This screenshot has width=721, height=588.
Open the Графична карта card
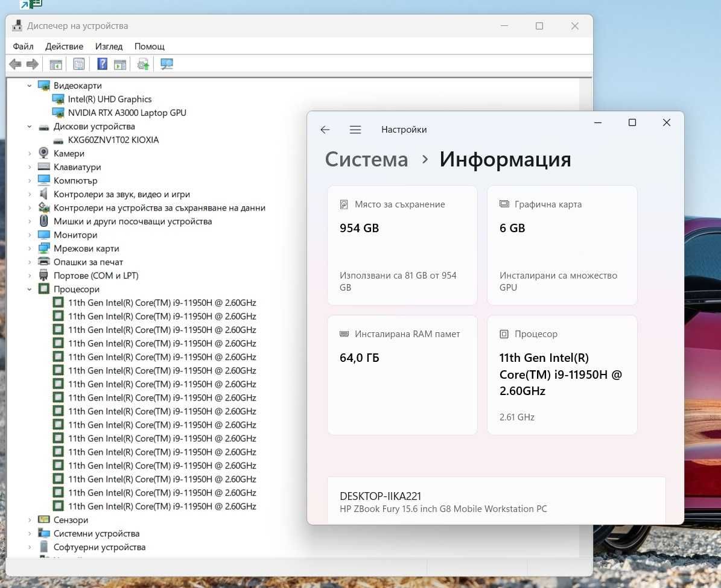562,245
